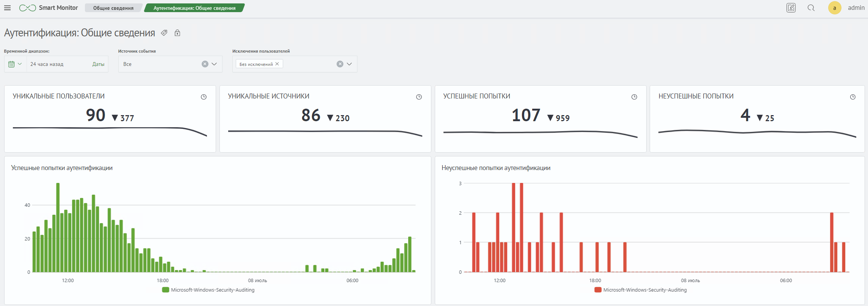Open clock icon on Уникальные пользователи panel
868x306 pixels.
(x=204, y=97)
